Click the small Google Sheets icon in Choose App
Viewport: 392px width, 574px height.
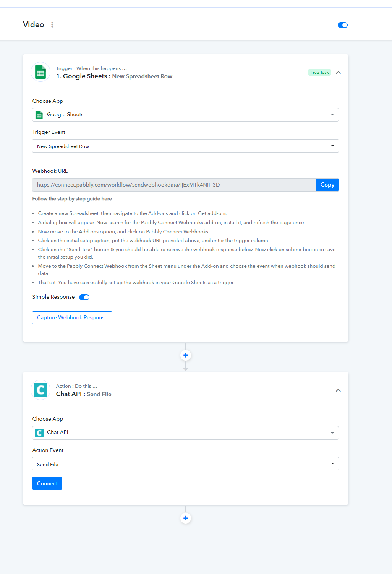(x=39, y=115)
